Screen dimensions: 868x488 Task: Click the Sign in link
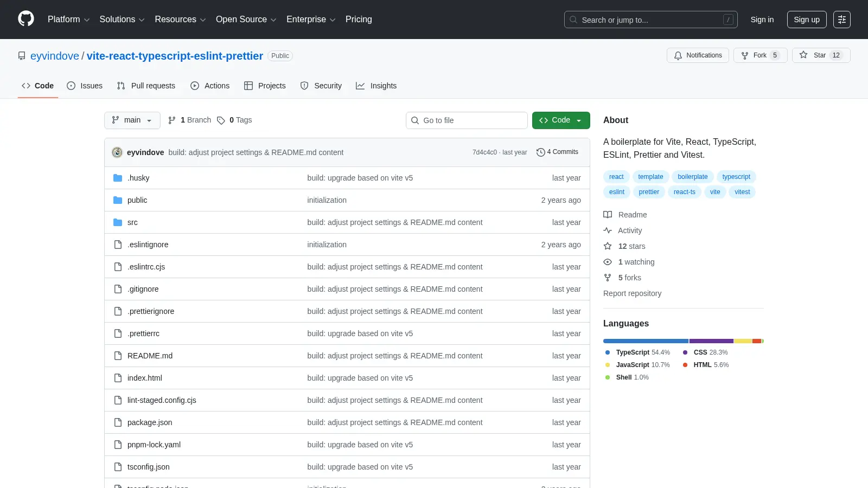click(x=762, y=20)
